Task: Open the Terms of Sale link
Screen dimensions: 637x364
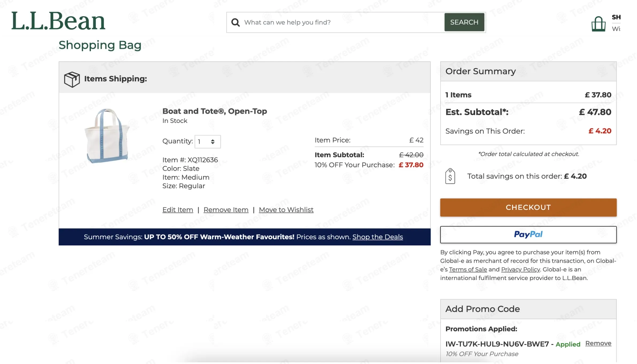Action: click(468, 270)
